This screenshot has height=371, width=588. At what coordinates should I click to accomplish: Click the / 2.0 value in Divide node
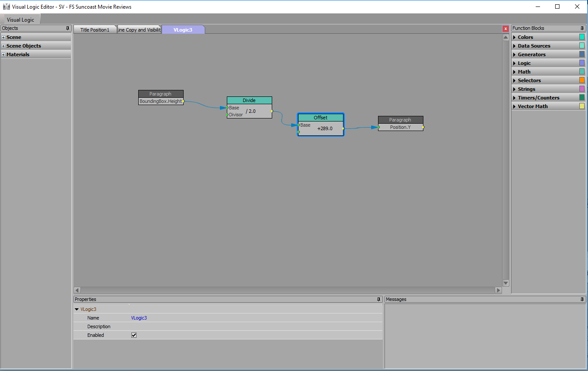pos(251,111)
